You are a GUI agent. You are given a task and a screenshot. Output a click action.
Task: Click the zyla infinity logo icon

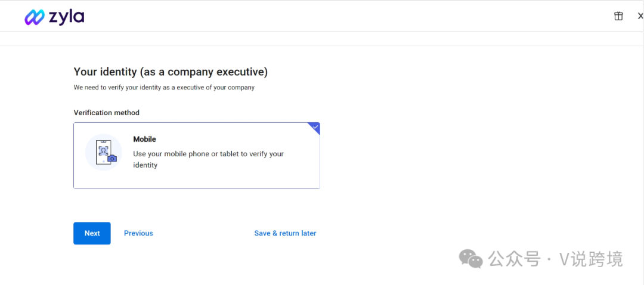(x=34, y=17)
